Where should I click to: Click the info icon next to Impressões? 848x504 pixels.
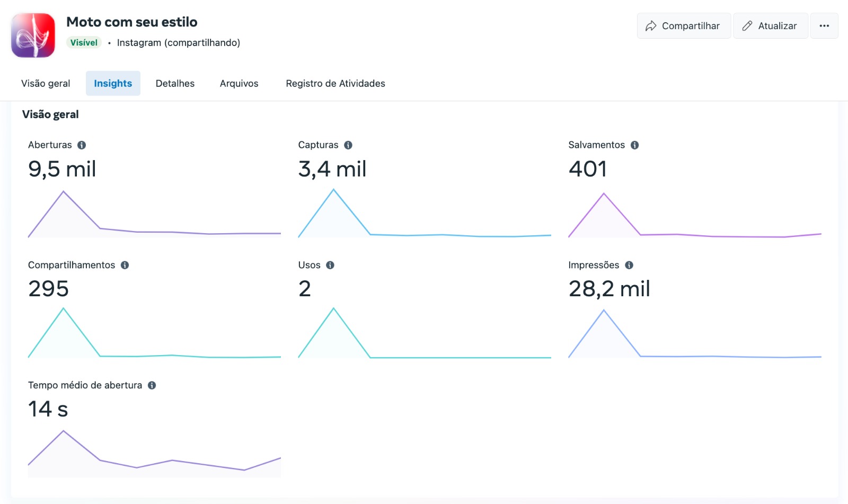pyautogui.click(x=629, y=265)
